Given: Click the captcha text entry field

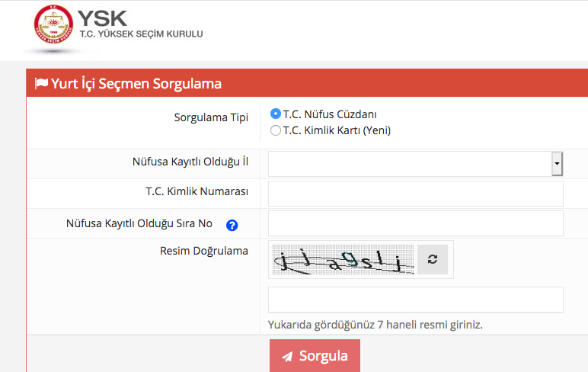Looking at the screenshot, I should (x=415, y=300).
